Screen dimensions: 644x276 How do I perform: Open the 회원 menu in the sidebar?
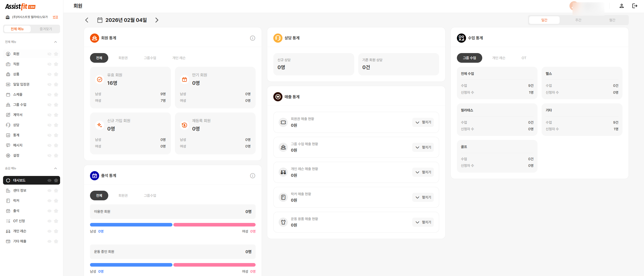click(16, 54)
